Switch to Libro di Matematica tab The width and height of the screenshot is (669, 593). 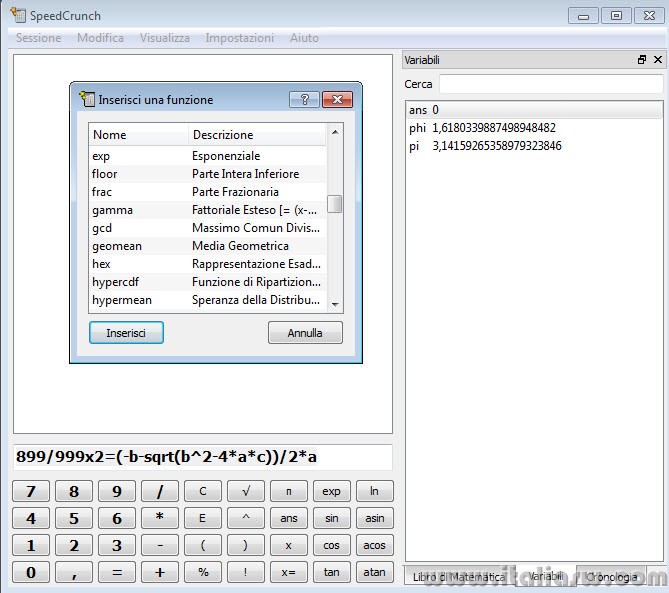coord(459,577)
